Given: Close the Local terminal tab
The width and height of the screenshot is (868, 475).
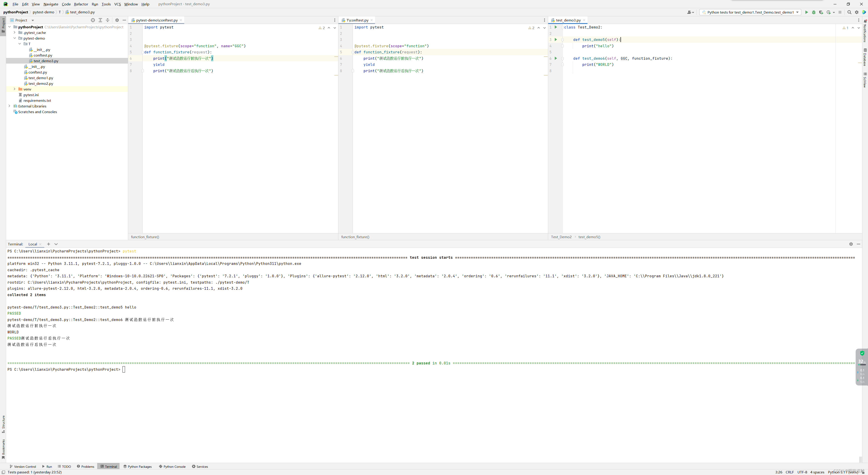Looking at the screenshot, I should [40, 244].
